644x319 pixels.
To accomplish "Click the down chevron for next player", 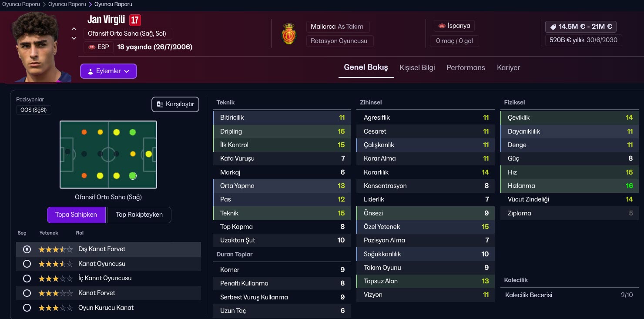I will coord(74,38).
